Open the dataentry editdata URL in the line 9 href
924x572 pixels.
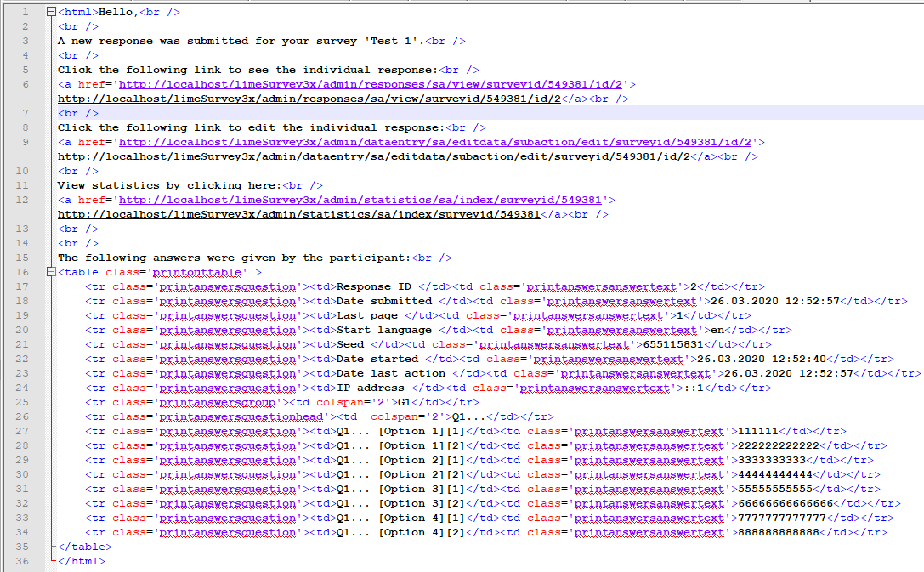pos(438,142)
